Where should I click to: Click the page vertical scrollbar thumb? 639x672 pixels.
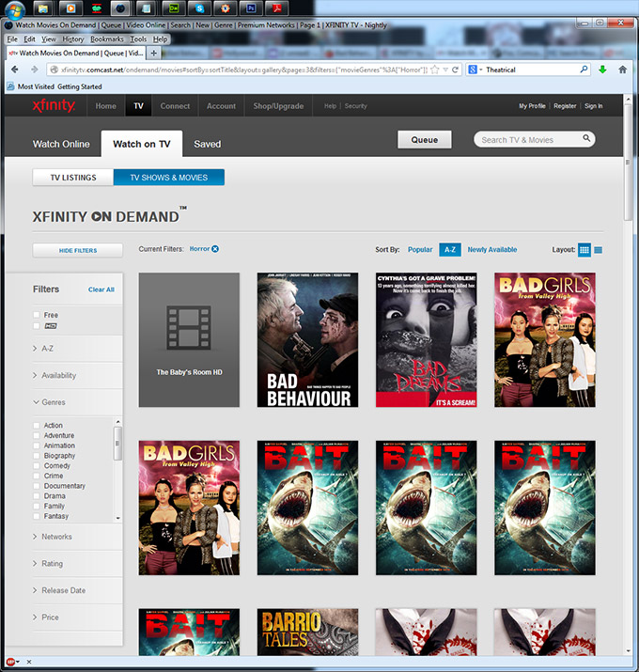628,162
